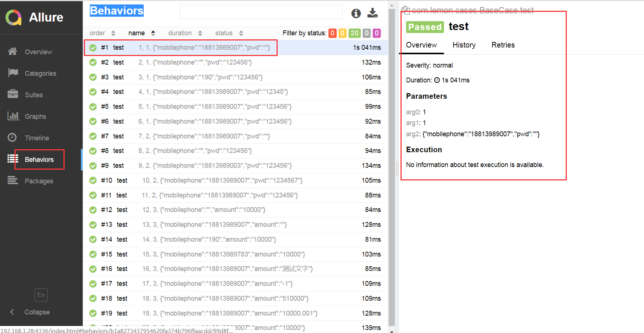The width and height of the screenshot is (644, 333).
Task: Switch to the History tab
Action: 464,45
